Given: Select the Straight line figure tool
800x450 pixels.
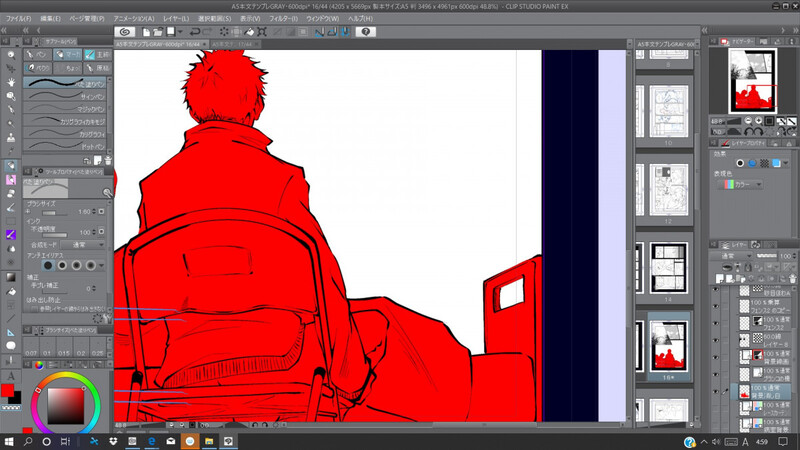Looking at the screenshot, I should tap(11, 318).
